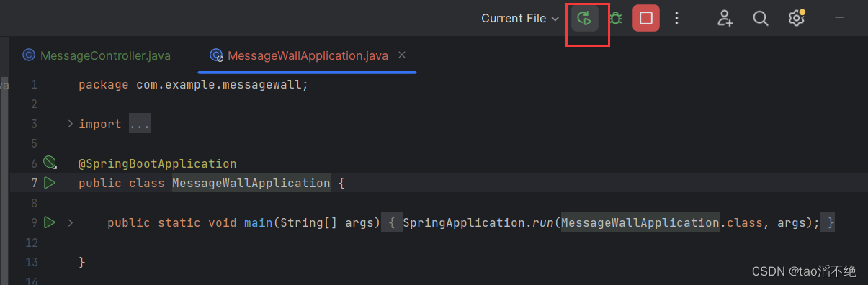The width and height of the screenshot is (868, 285).
Task: Expand the folded main method chevron on line 9
Action: click(70, 223)
